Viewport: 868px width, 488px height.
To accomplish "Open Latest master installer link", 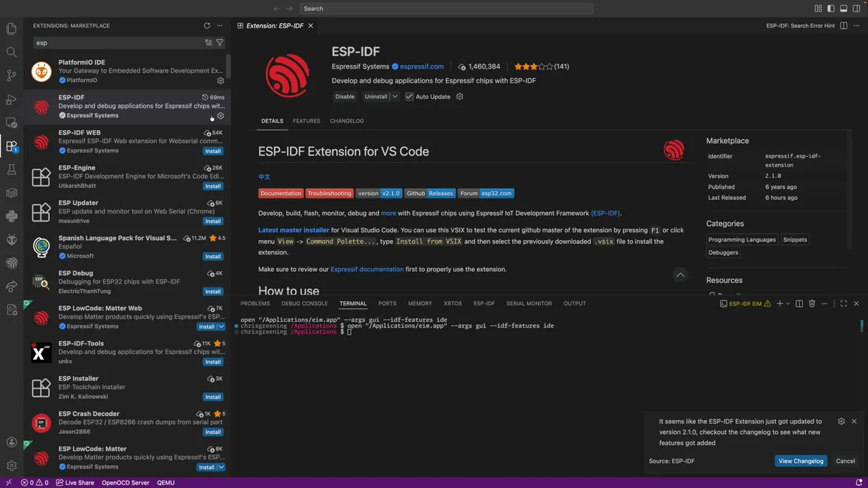I will [x=294, y=230].
